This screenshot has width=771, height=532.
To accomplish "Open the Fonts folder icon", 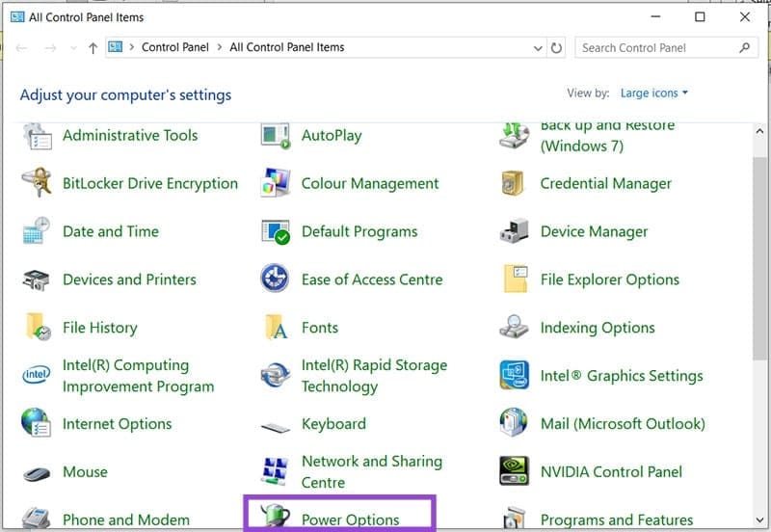I will tap(276, 328).
